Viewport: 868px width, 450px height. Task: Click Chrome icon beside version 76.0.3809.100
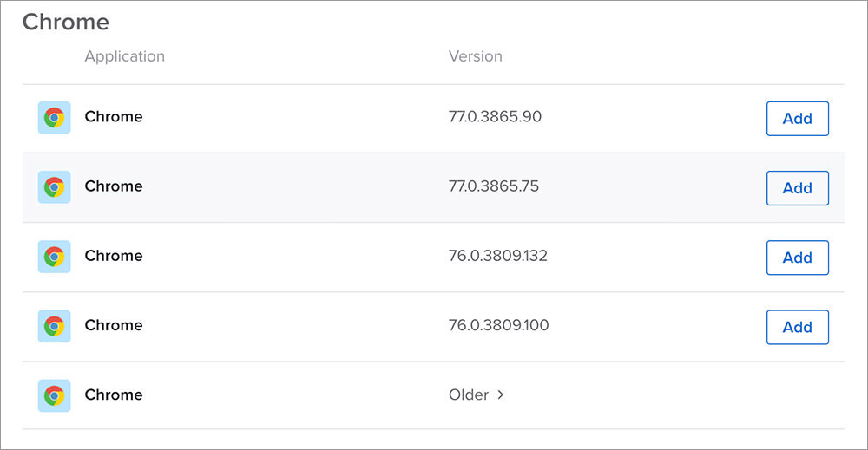pos(54,327)
